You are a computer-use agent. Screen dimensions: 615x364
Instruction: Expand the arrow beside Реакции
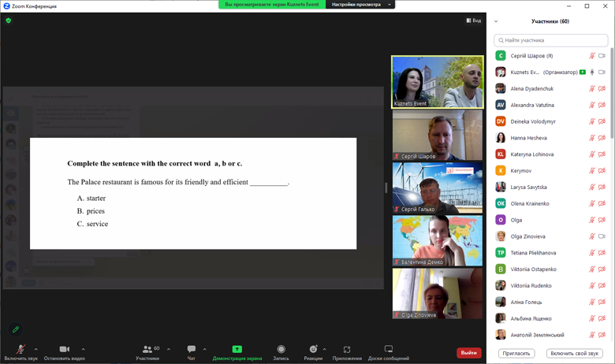[x=324, y=349]
